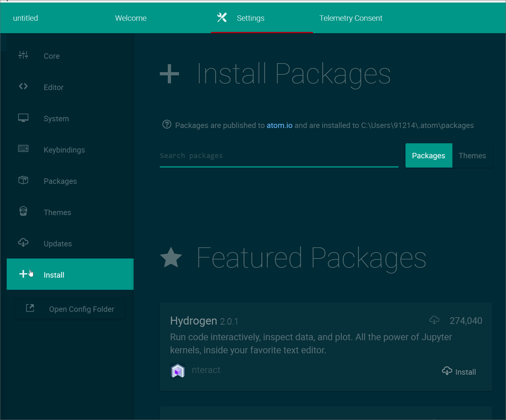Click the System monitor icon
The image size is (506, 420).
pos(23,118)
